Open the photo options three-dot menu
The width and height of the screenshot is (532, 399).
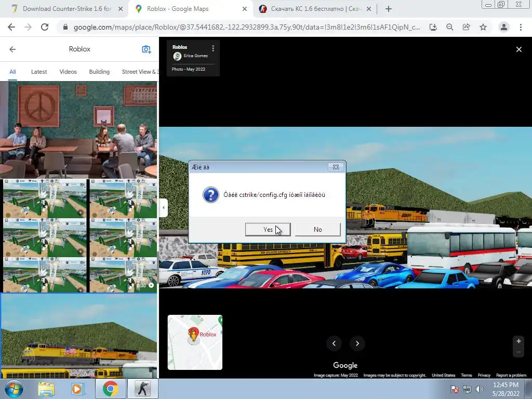[213, 48]
